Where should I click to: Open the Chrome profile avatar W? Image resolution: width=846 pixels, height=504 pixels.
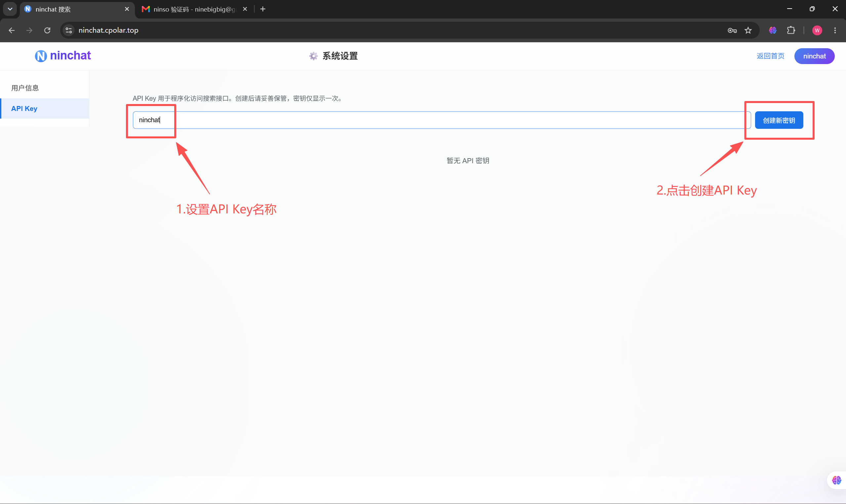pyautogui.click(x=817, y=30)
